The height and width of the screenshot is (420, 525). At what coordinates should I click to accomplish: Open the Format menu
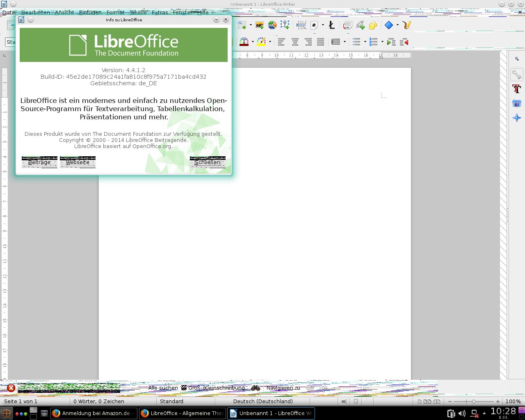[115, 12]
